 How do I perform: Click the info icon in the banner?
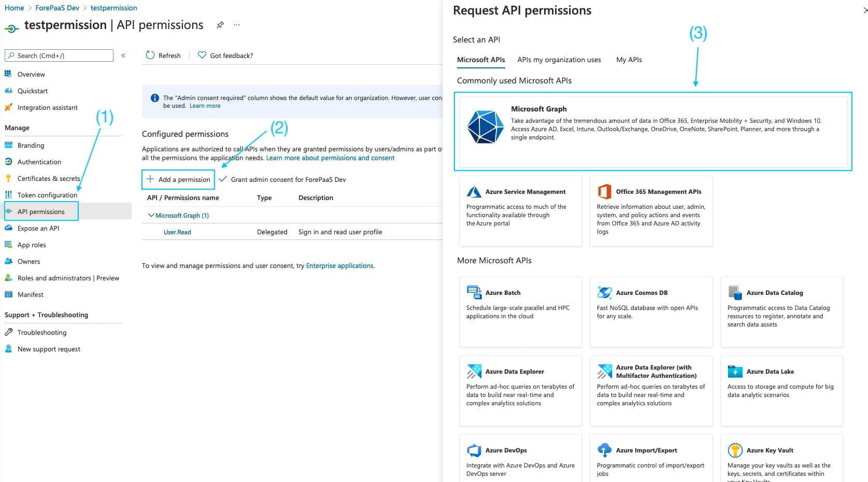click(x=154, y=98)
